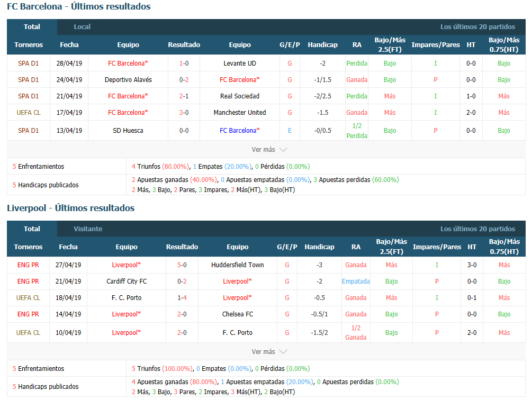Click 1-4 result of F. C. Porto match
The height and width of the screenshot is (400, 532).
pos(182,298)
